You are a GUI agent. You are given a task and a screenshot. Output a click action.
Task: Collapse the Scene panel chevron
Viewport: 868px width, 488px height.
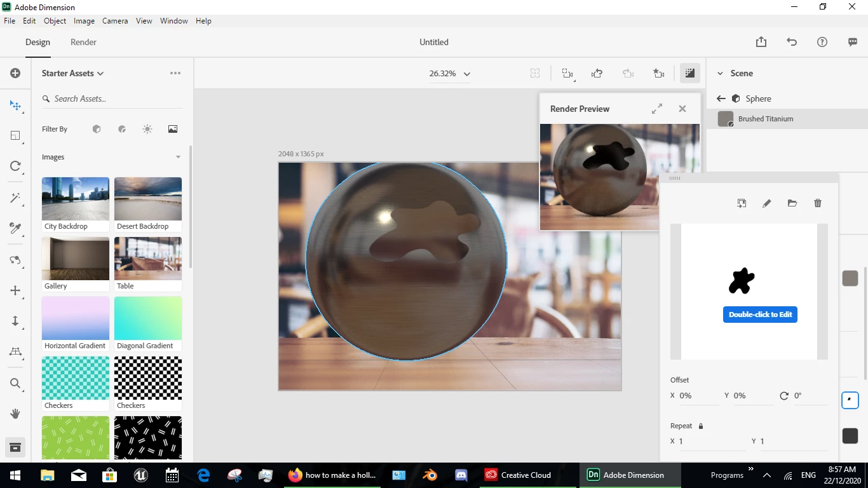click(721, 74)
